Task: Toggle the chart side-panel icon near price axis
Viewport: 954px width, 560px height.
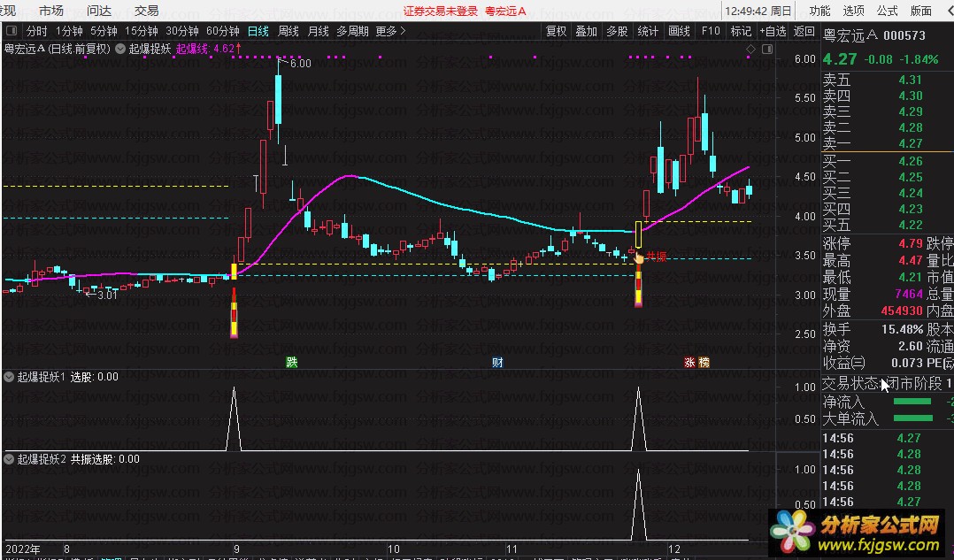Action: [x=767, y=49]
